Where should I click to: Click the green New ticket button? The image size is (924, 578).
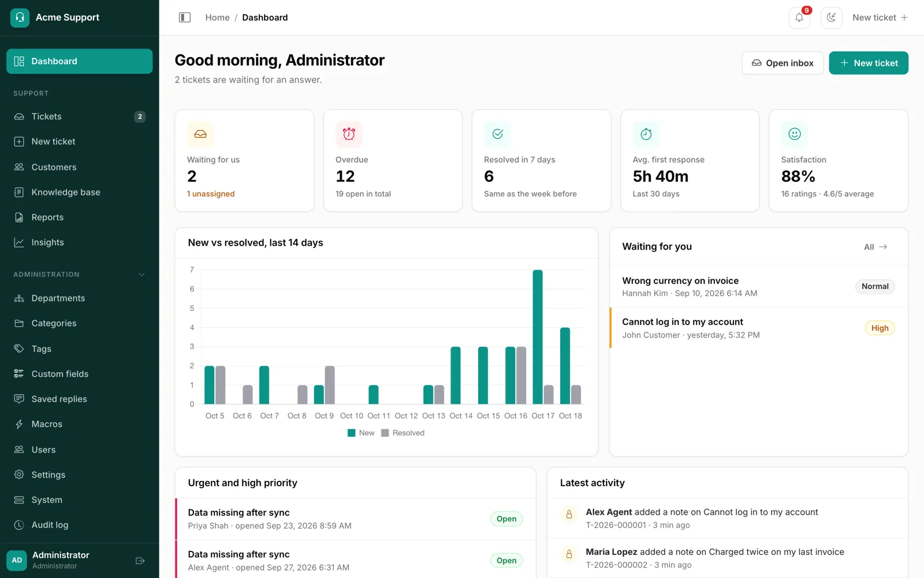click(869, 63)
